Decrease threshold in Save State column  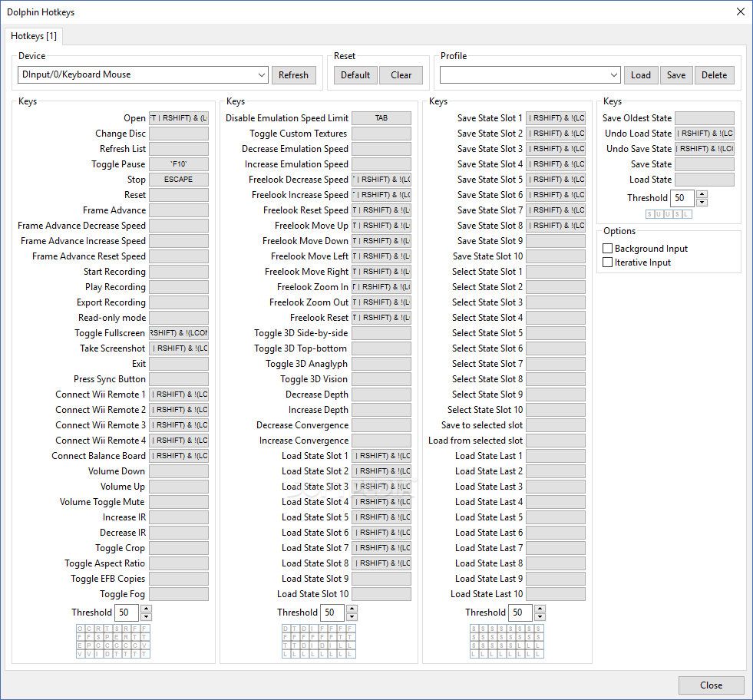540,616
